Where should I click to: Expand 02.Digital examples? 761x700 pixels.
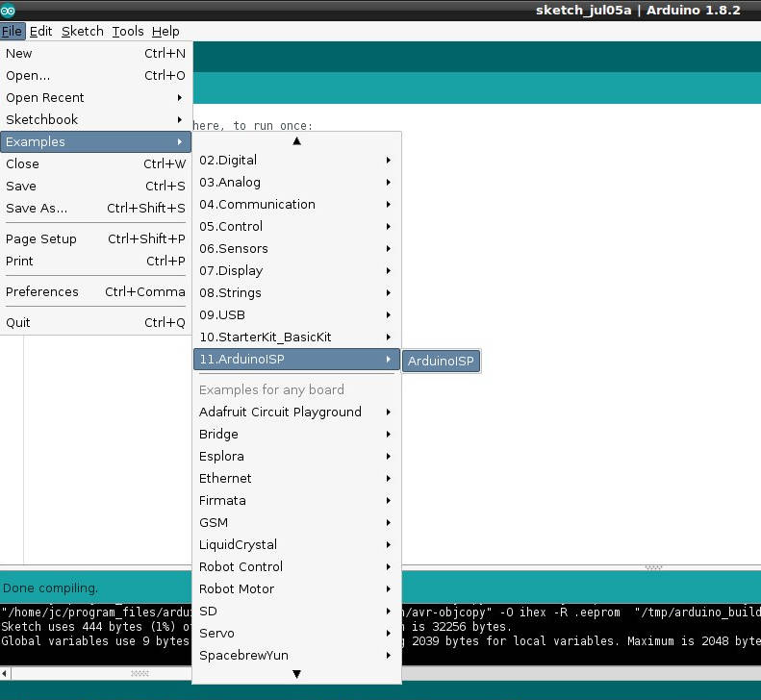pos(296,160)
